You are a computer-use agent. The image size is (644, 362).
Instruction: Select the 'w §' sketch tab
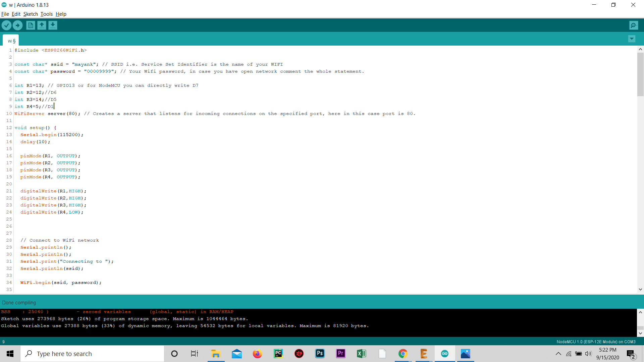point(11,41)
